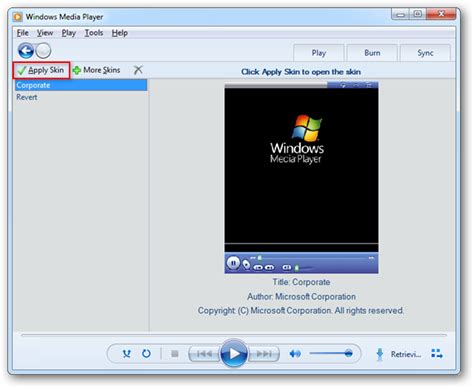Viewport: 474px width, 388px height.
Task: Click the 'Author: Microsoft Corporation' text
Action: pyautogui.click(x=301, y=296)
